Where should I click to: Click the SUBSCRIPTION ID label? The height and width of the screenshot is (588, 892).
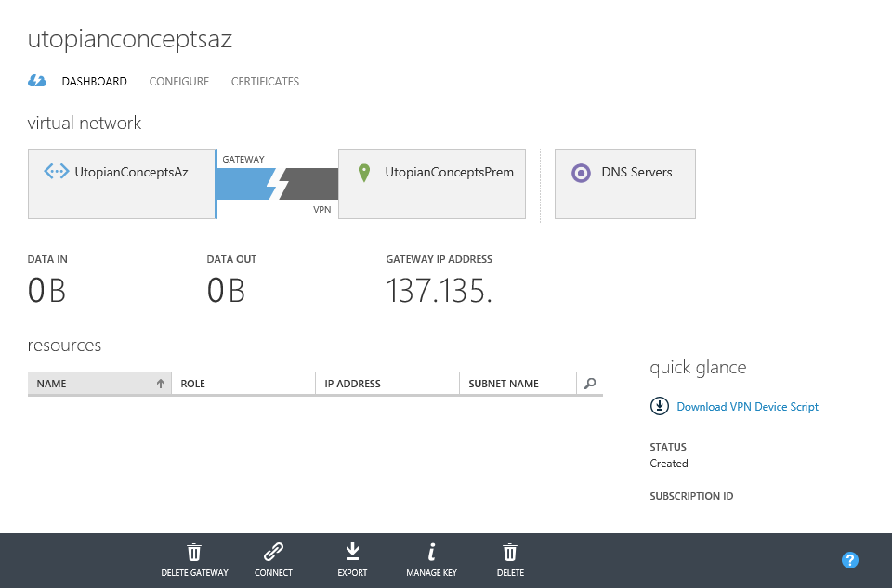click(x=691, y=496)
